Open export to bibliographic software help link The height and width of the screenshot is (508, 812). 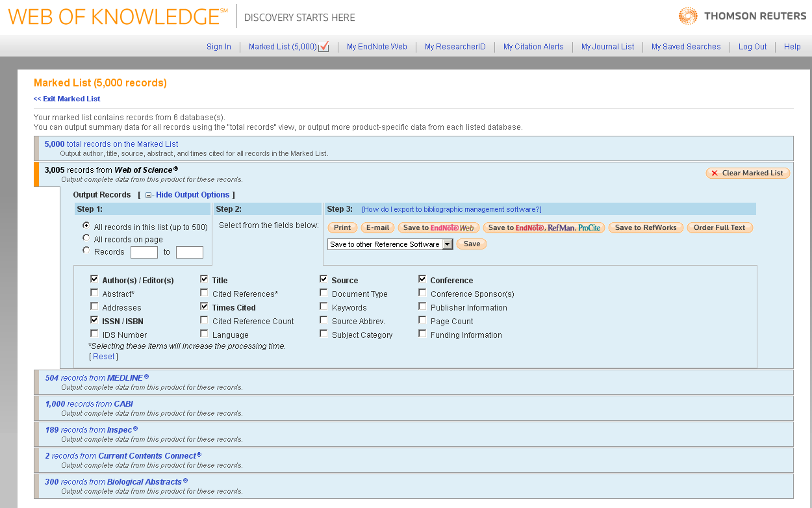tap(451, 209)
